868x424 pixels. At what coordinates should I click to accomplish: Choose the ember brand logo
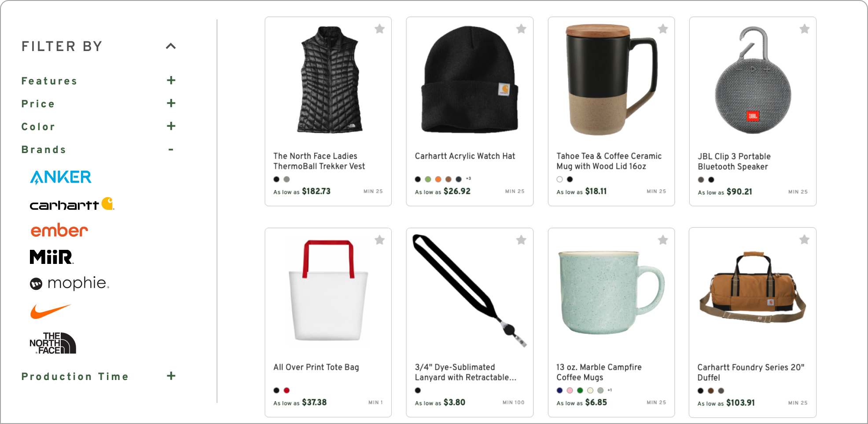(59, 230)
